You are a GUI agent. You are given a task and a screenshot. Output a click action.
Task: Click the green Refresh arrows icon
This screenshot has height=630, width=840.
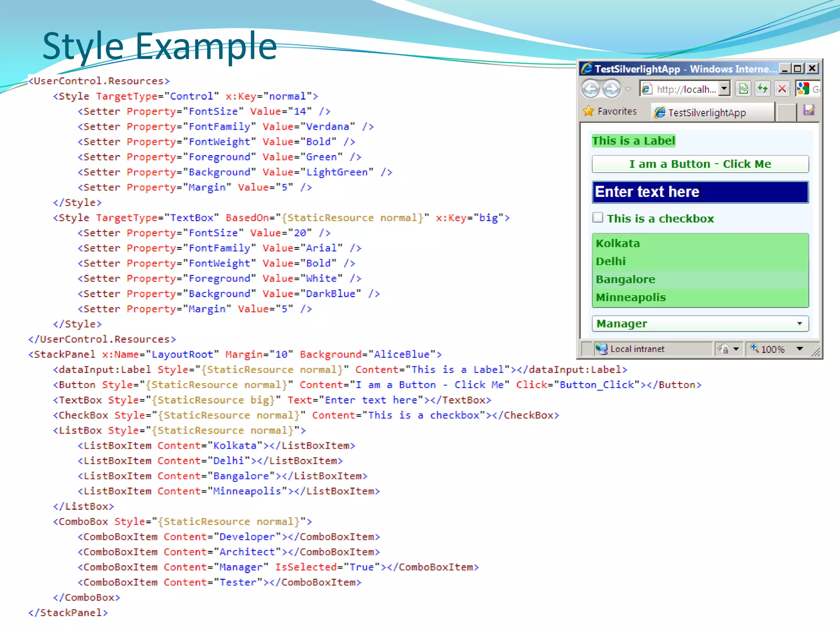762,89
